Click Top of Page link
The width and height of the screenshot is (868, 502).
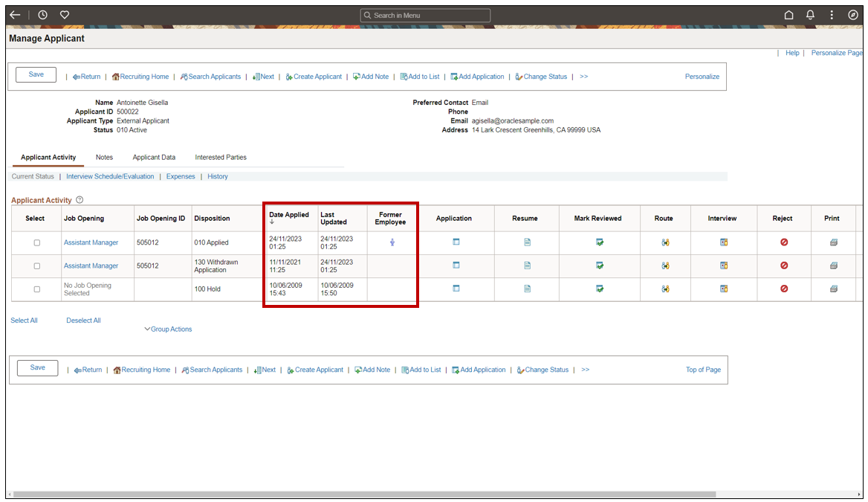pos(703,370)
